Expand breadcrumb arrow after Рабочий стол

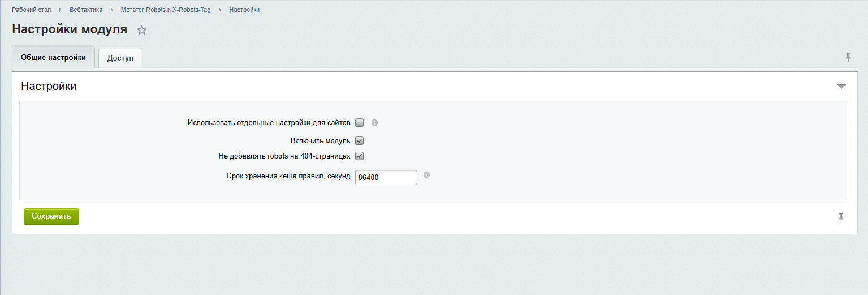point(61,10)
